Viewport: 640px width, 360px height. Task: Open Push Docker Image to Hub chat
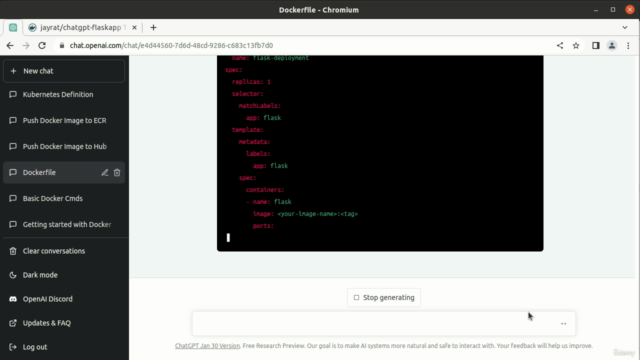pyautogui.click(x=64, y=147)
